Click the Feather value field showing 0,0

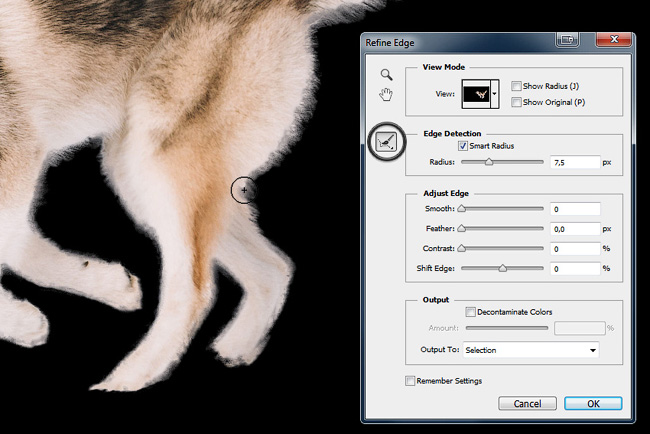[x=575, y=229]
